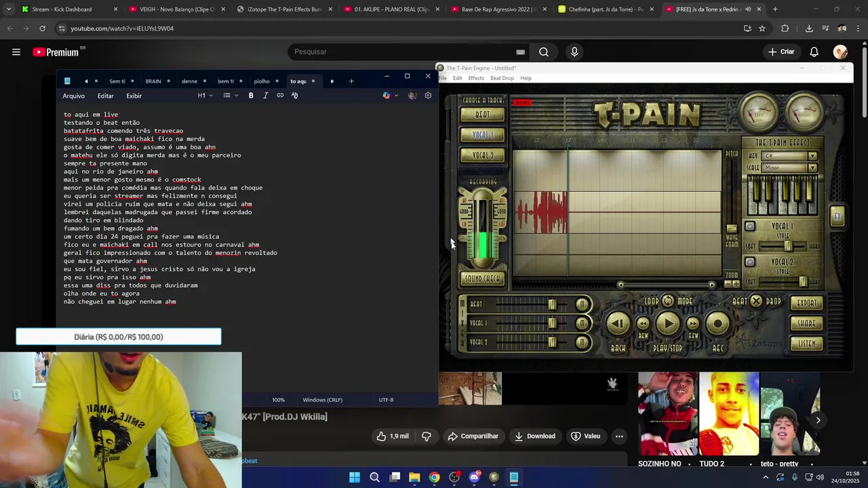The image size is (868, 488).
Task: Bookmark this page with star icon
Action: click(762, 28)
